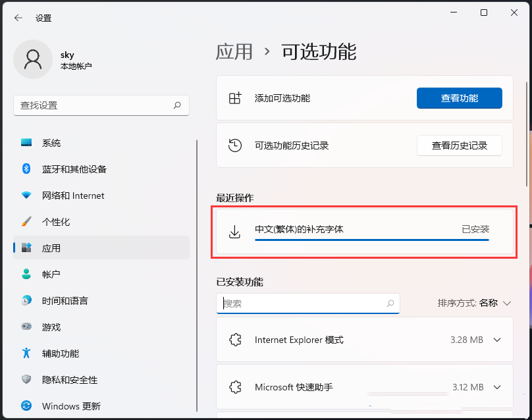The height and width of the screenshot is (420, 532).
Task: Click the 可选功能历史记录 label
Action: (x=292, y=145)
